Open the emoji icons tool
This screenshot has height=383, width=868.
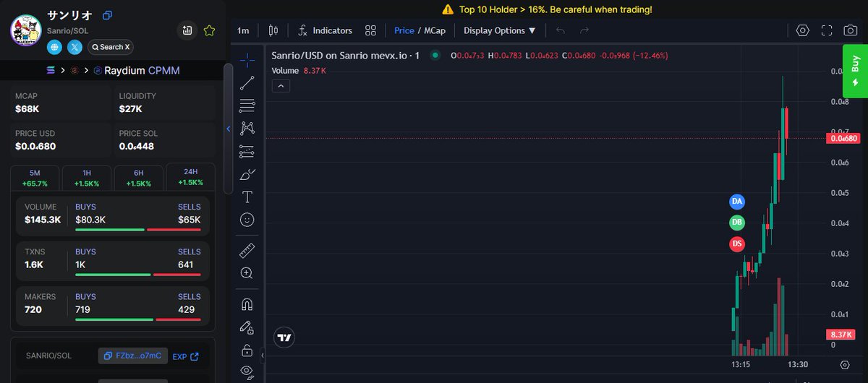pyautogui.click(x=247, y=219)
